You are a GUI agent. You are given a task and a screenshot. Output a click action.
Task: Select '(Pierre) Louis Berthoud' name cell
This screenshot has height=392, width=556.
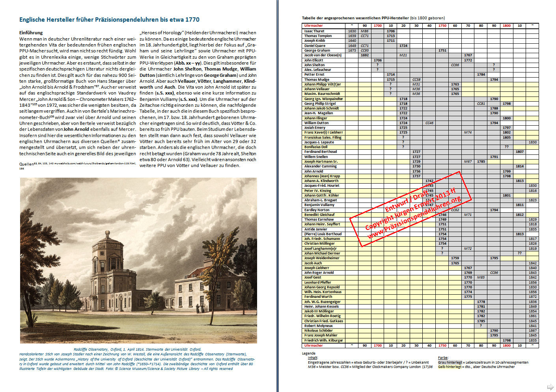click(323, 234)
